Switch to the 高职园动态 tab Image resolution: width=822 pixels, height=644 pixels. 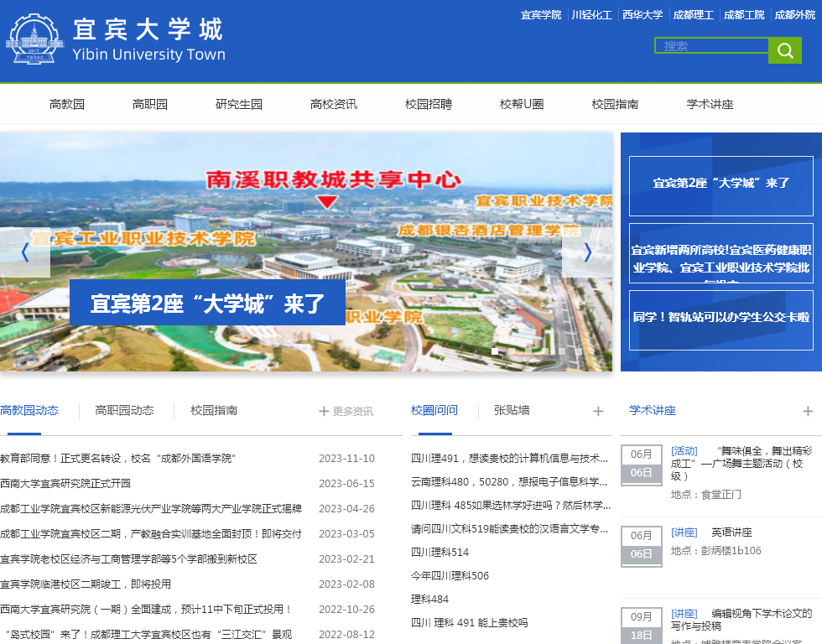(125, 410)
